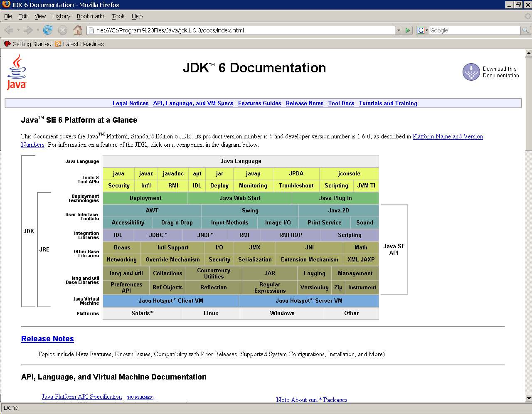Click RMI-IIOP cell

click(291, 235)
